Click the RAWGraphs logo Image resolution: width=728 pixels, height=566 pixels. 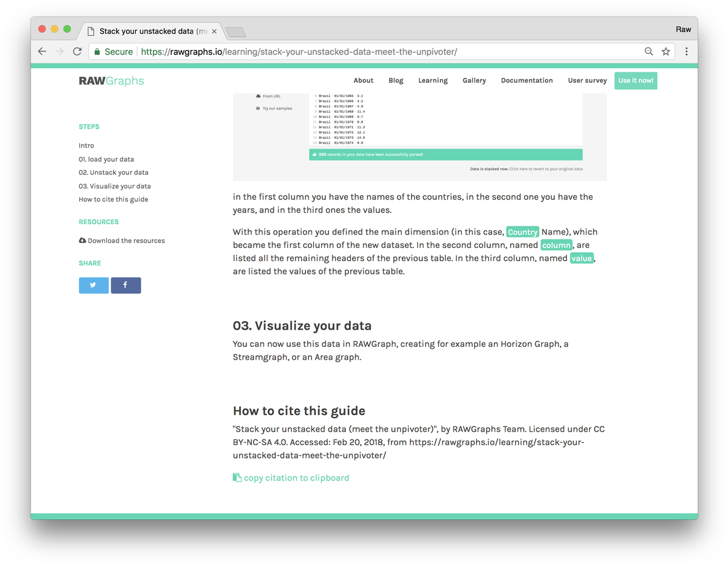(x=111, y=80)
